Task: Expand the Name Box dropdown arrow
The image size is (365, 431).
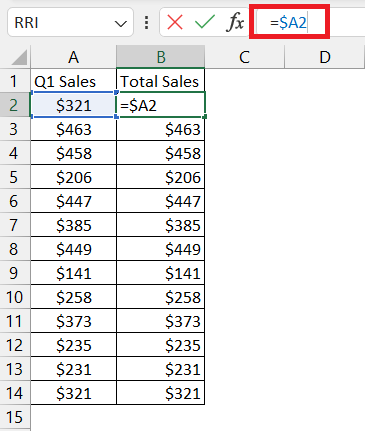Action: [x=120, y=24]
